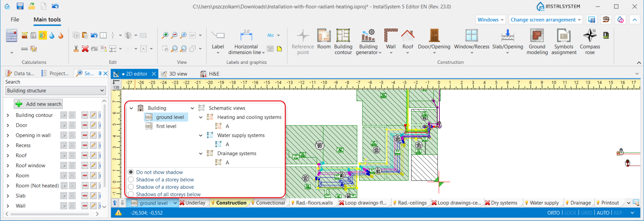Open the Project panel tab
This screenshot has width=644, height=221.
tap(55, 73)
